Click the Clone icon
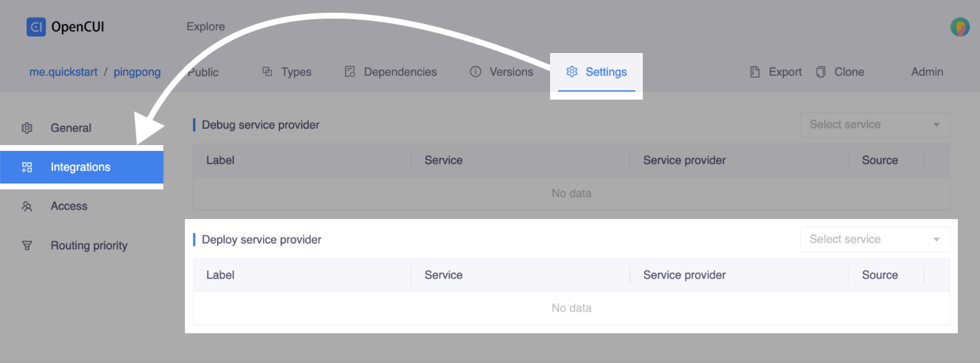The height and width of the screenshot is (363, 980). tap(820, 71)
